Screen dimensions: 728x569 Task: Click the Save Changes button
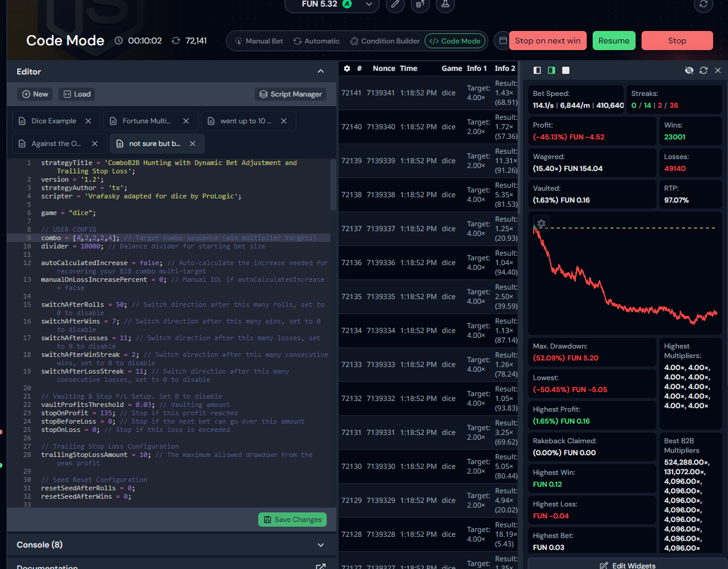click(292, 520)
